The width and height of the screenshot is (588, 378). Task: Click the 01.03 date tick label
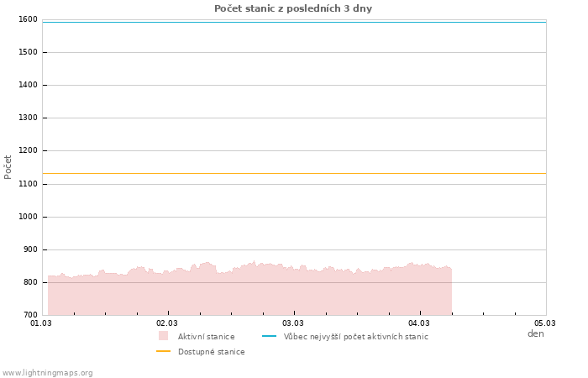click(41, 323)
